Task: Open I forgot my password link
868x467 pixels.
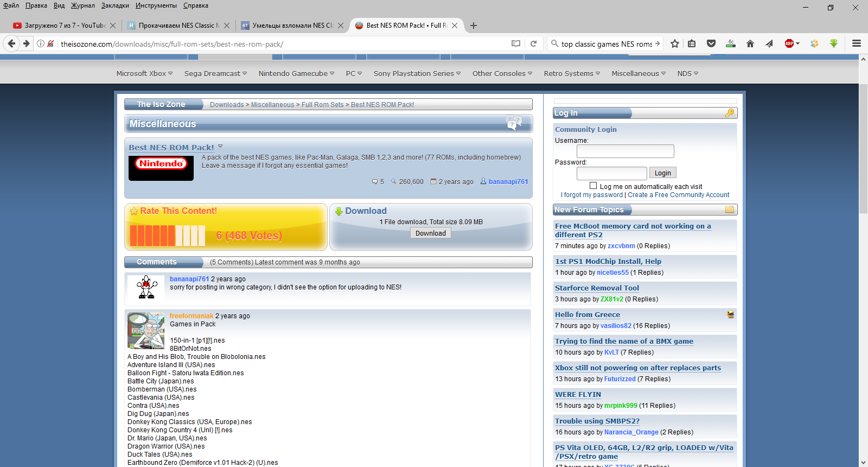Action: pyautogui.click(x=592, y=195)
